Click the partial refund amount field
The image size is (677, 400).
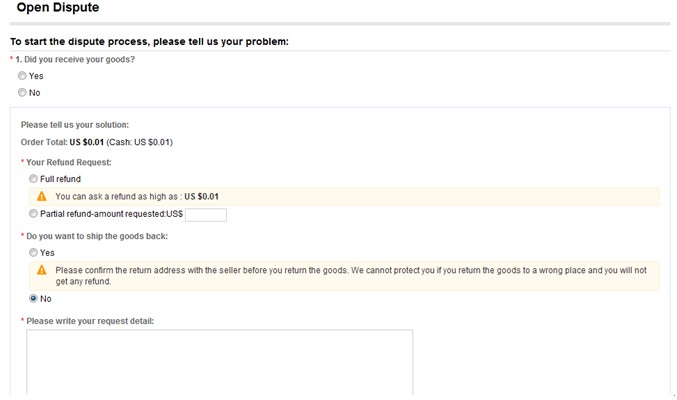tap(206, 215)
